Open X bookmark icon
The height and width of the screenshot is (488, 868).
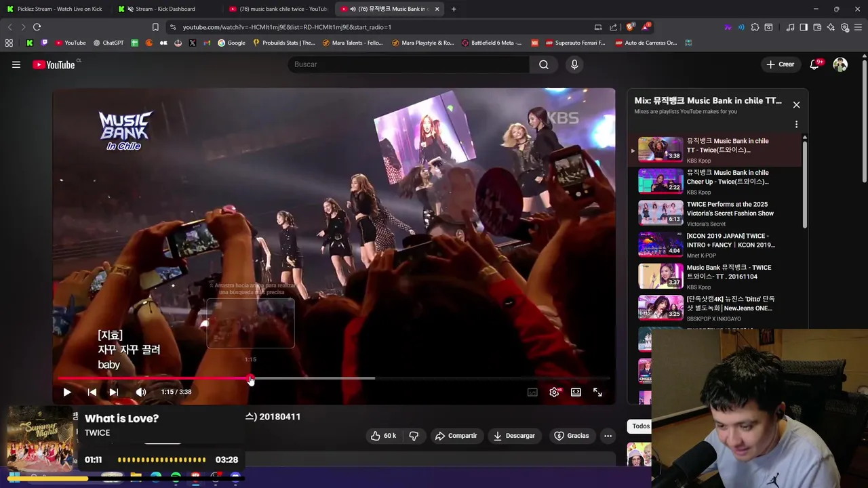click(193, 43)
